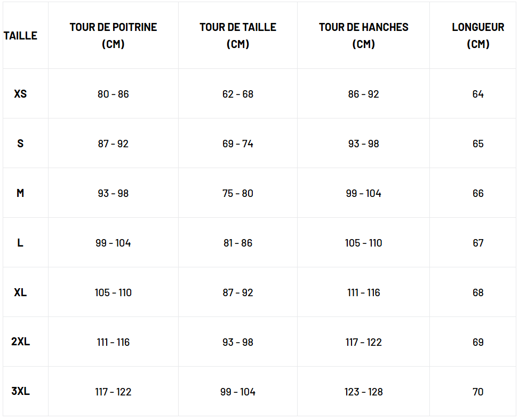This screenshot has width=519, height=420.
Task: Click the TOUR DE HANCHES (CM) header
Action: tap(364, 36)
